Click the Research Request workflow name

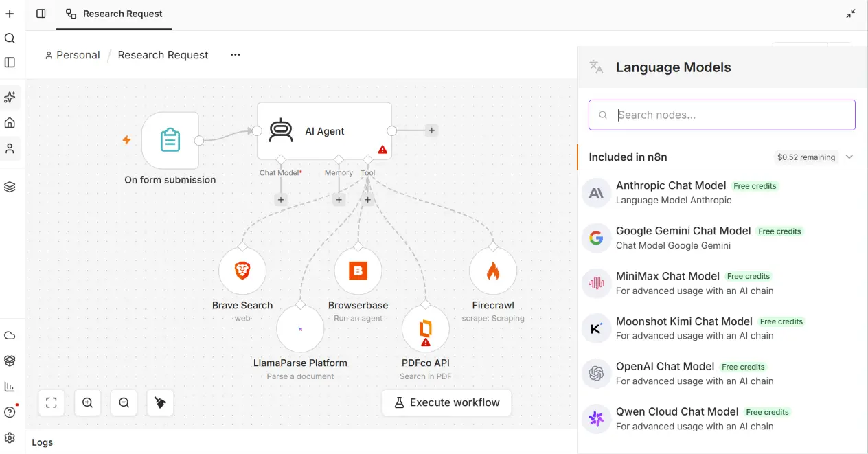click(163, 55)
